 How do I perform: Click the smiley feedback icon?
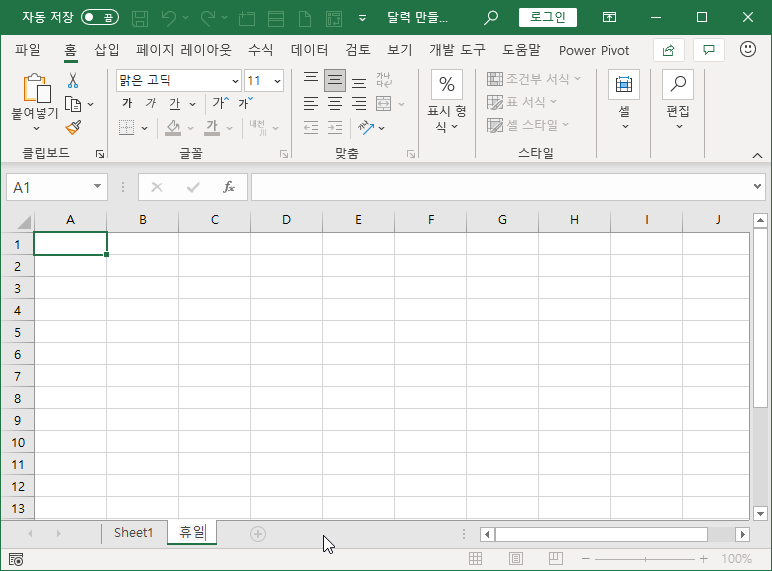pos(748,49)
